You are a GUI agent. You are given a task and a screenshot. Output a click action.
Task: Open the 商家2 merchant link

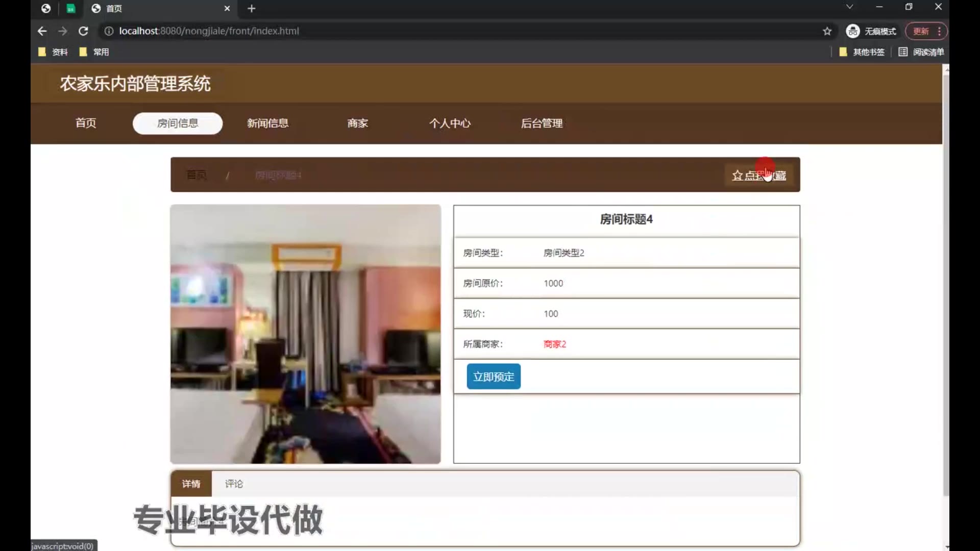pyautogui.click(x=554, y=344)
